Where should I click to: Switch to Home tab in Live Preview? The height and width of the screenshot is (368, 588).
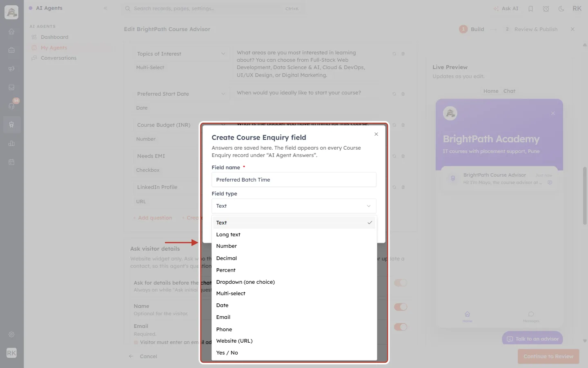[x=491, y=91]
